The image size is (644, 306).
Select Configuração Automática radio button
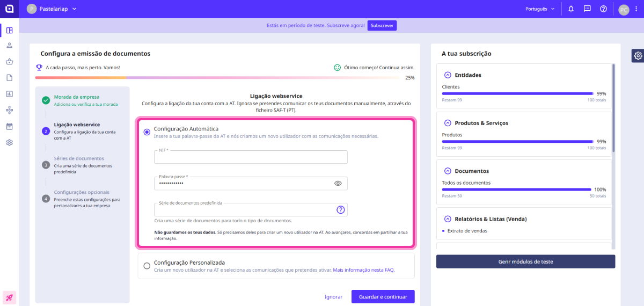point(147,132)
